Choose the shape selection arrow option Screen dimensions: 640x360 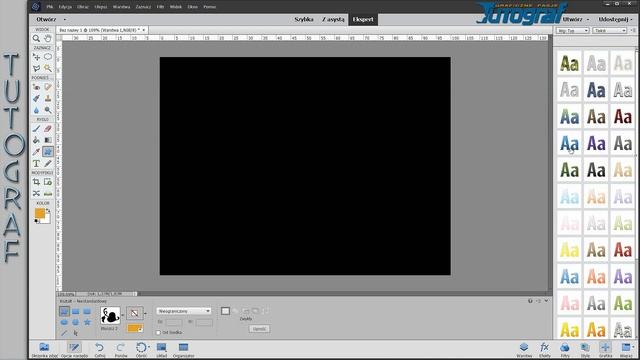76,333
